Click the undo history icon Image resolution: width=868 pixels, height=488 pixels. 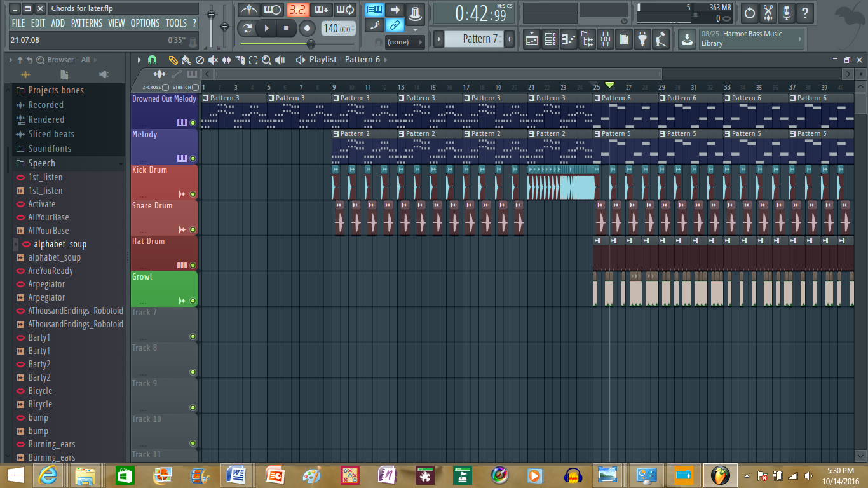[x=750, y=12]
